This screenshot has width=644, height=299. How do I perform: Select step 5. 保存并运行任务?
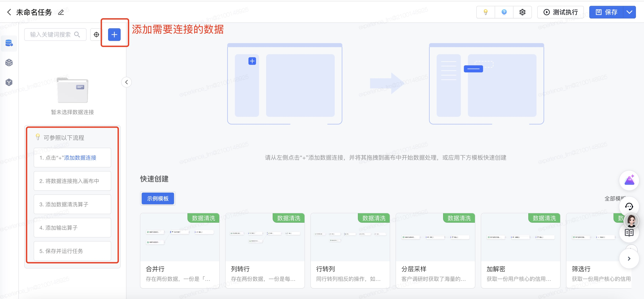pos(72,251)
